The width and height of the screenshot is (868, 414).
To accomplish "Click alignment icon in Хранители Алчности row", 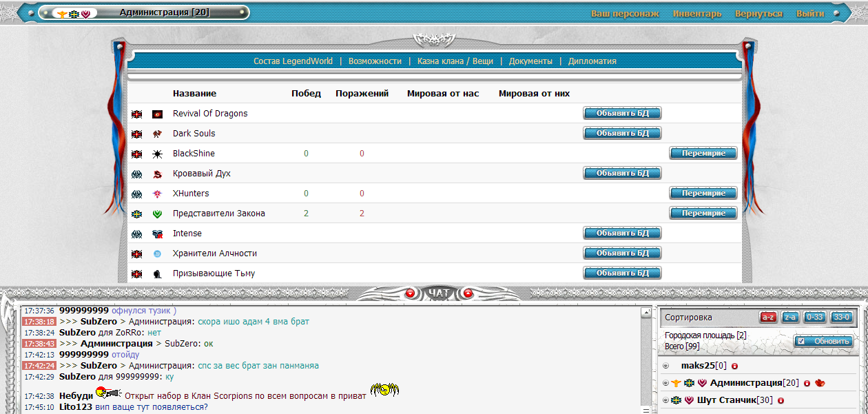I will tap(136, 253).
